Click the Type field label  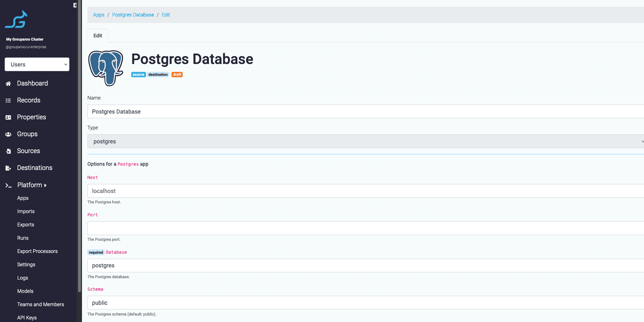tap(92, 128)
